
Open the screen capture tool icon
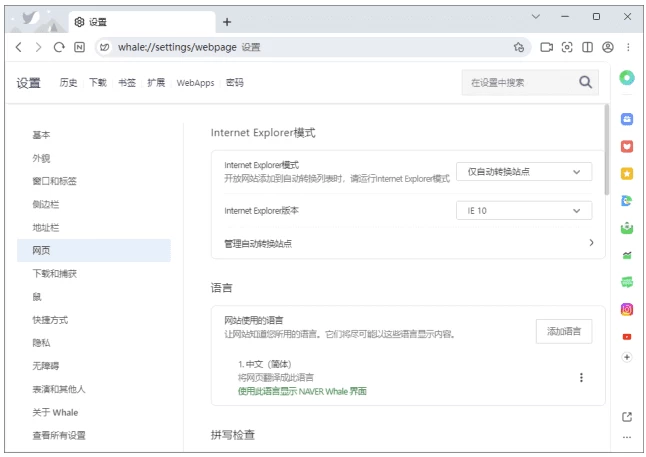567,47
